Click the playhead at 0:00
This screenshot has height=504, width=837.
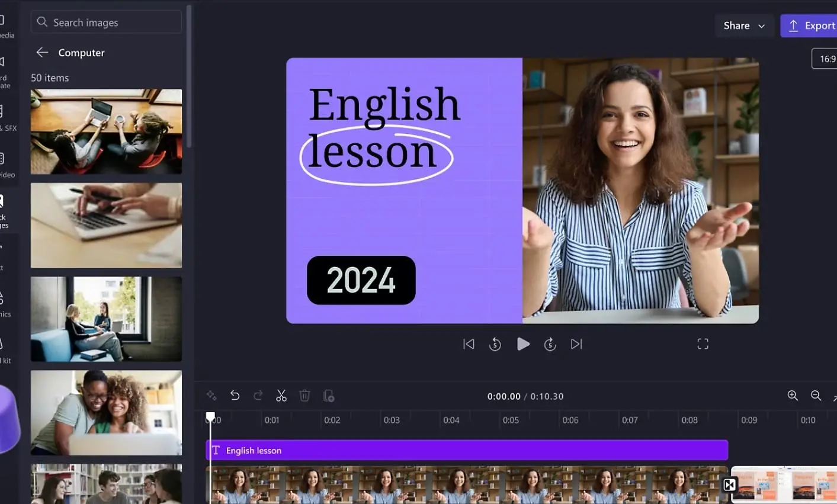point(210,418)
